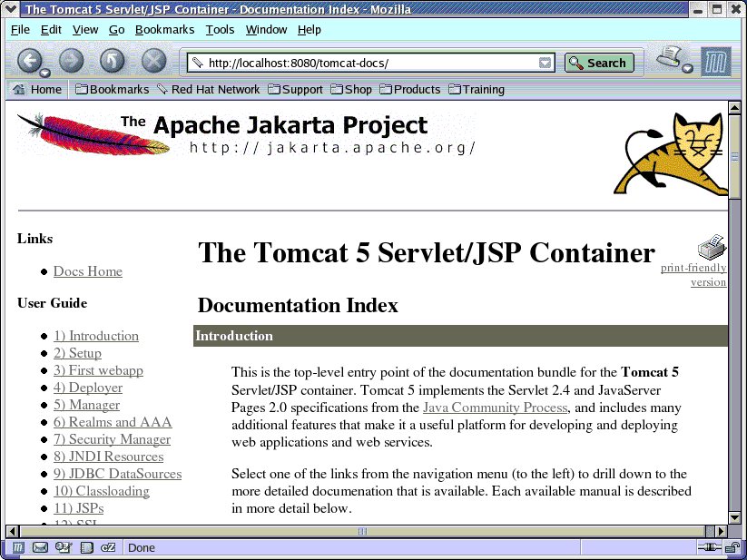Open Address Book from status bar icon

tap(86, 547)
